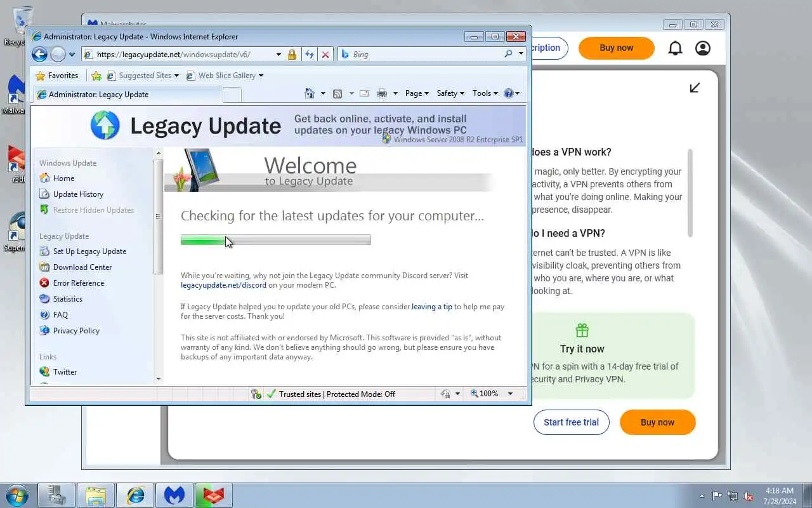This screenshot has width=812, height=508.
Task: Click the Print icon in command bar
Action: (x=381, y=93)
